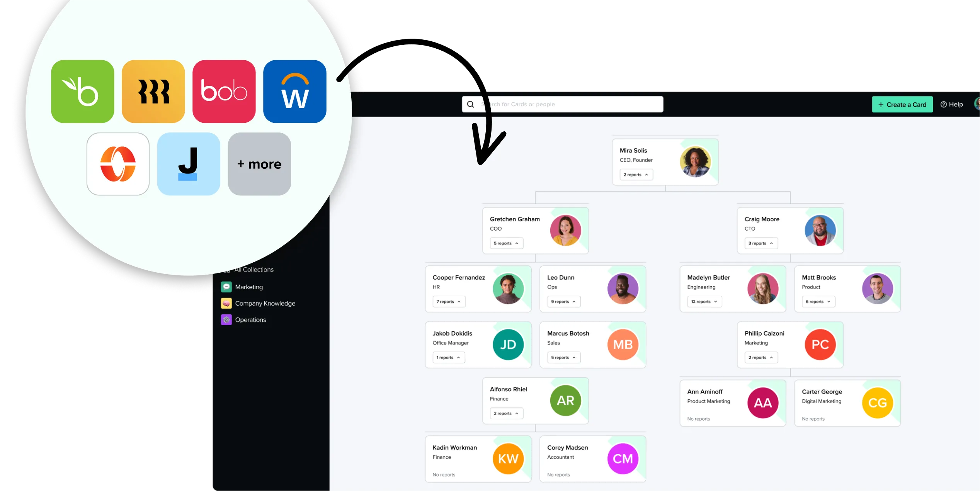Select the Workday integration icon
Screen dimensions: 980x499
(x=294, y=91)
